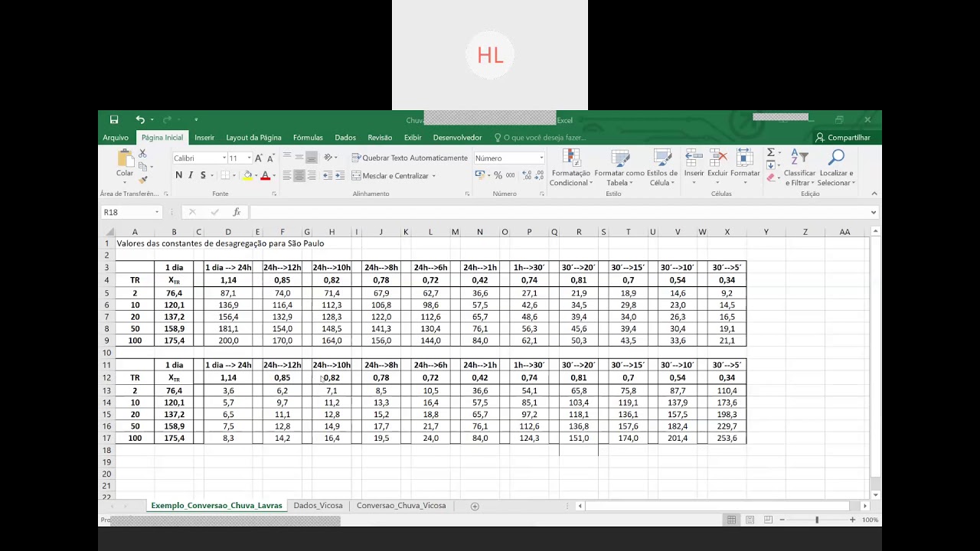The image size is (980, 551).
Task: Apply red font color swatch
Action: pos(265,175)
